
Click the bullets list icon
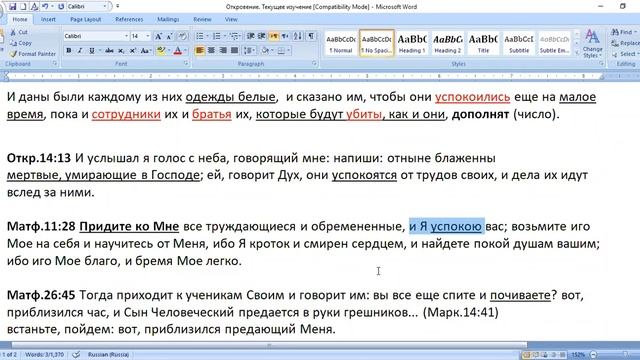[200, 36]
